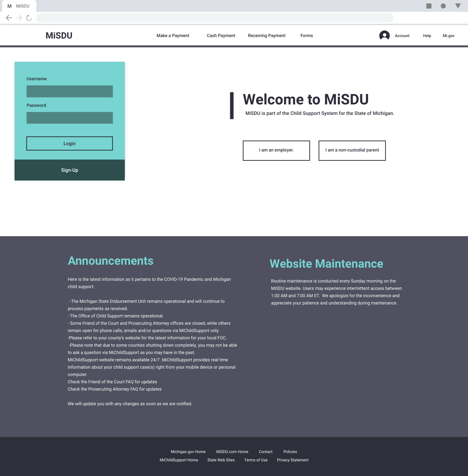This screenshot has width=468, height=476.
Task: Open Cash Payment menu item
Action: click(221, 35)
